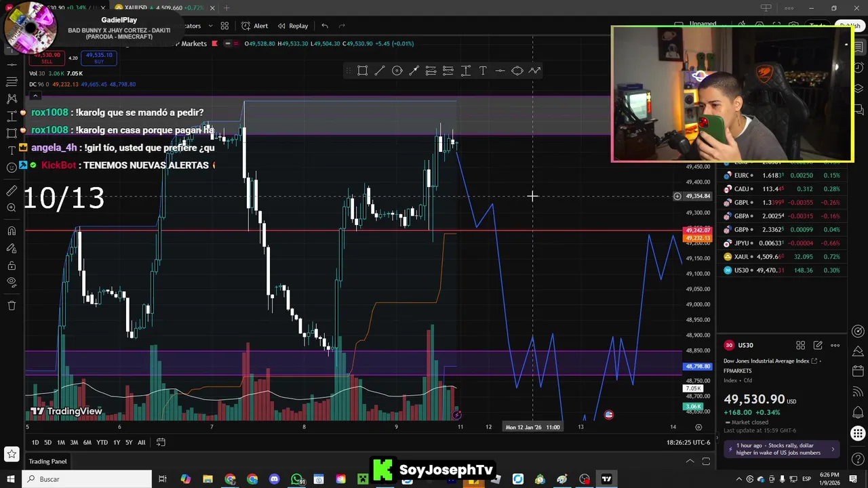The width and height of the screenshot is (868, 488).
Task: Open the favorites star in the bottom-left corner
Action: pos(12,454)
